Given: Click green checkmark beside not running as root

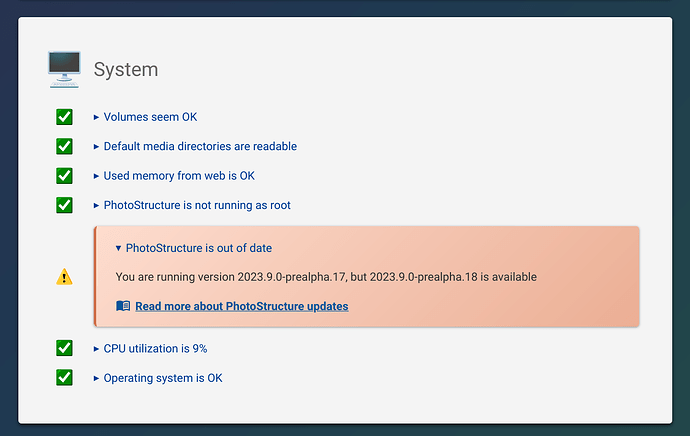Looking at the screenshot, I should tap(64, 205).
